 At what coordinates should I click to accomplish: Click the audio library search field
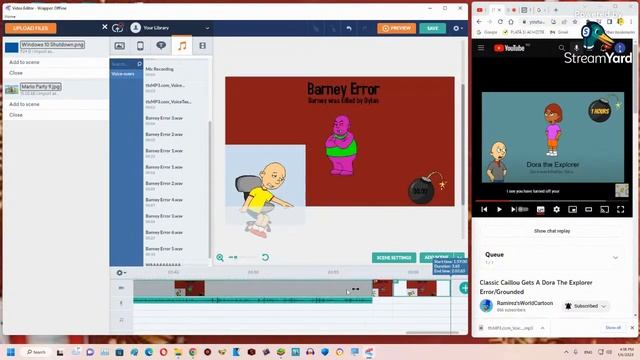(123, 64)
